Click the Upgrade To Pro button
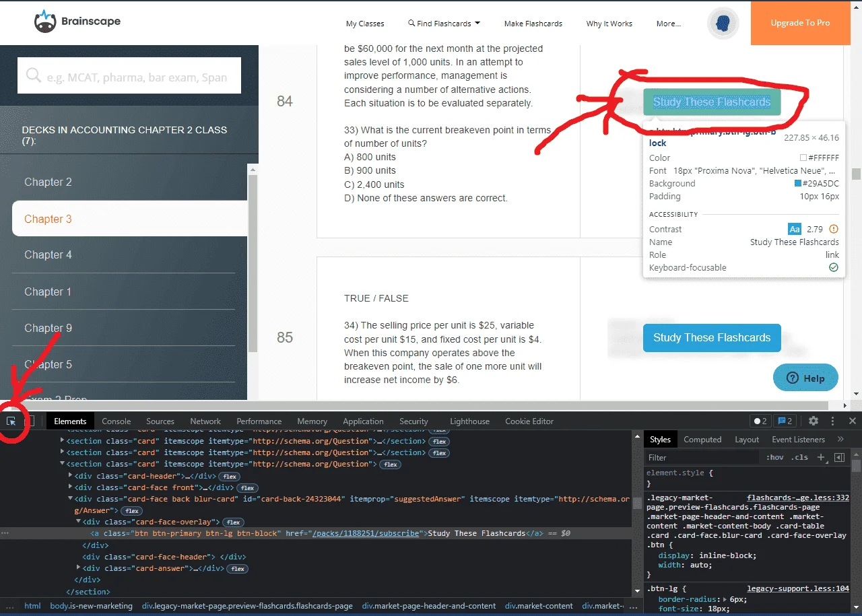The width and height of the screenshot is (862, 616). (800, 23)
